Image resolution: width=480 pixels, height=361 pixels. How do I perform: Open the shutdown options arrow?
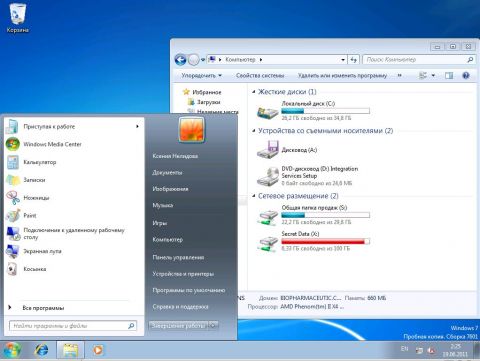[x=213, y=325]
